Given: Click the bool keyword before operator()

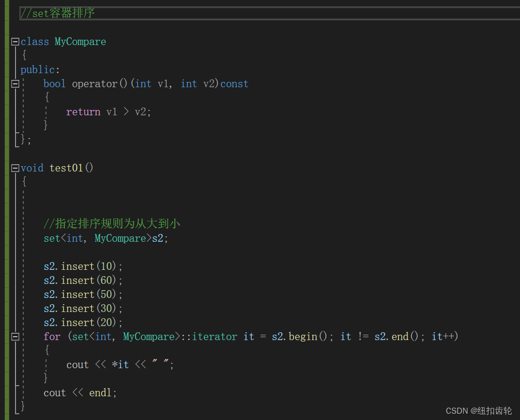Looking at the screenshot, I should pyautogui.click(x=54, y=84).
